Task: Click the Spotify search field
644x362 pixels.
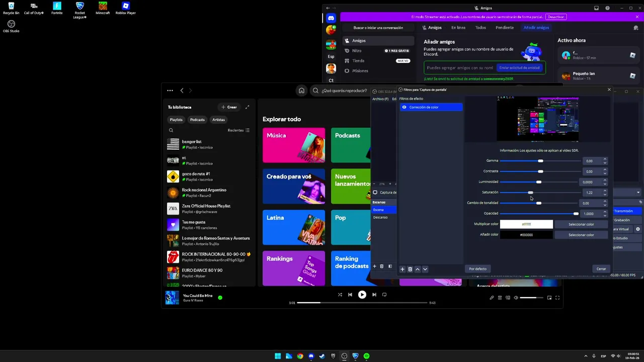Action: click(344, 90)
